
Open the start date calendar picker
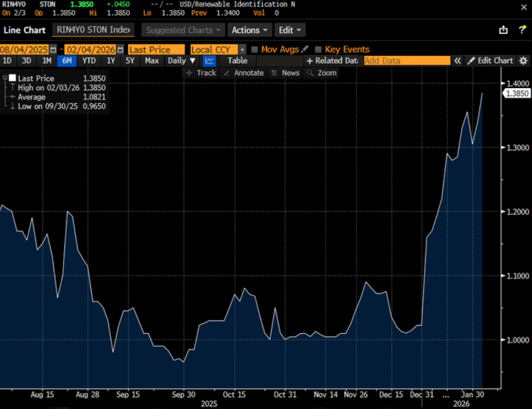click(53, 50)
